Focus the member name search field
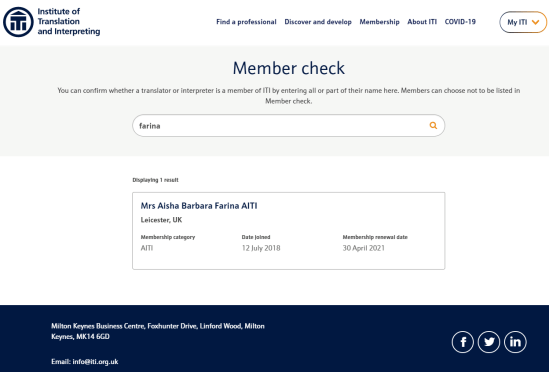This screenshot has width=549, height=372. 289,125
